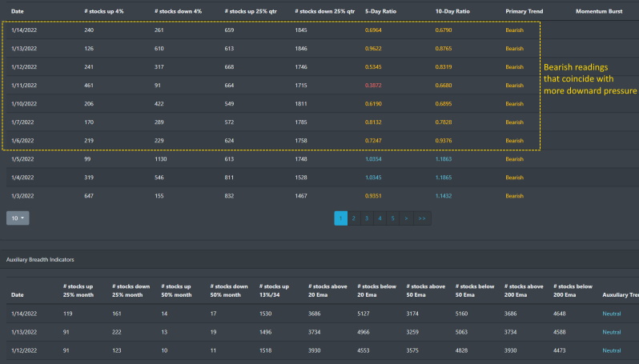Sort by # stocks below 50 Ema header
This screenshot has height=364, width=639.
475,290
